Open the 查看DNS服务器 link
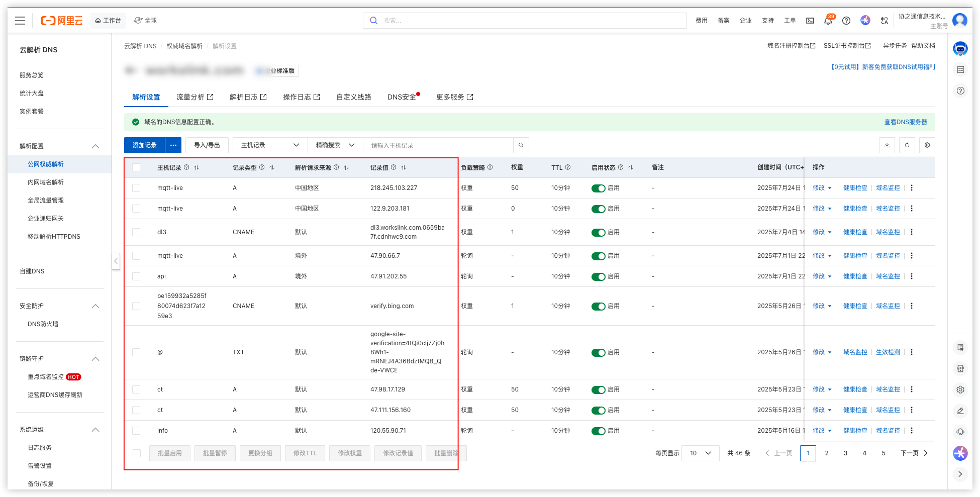980x497 pixels. pyautogui.click(x=906, y=122)
